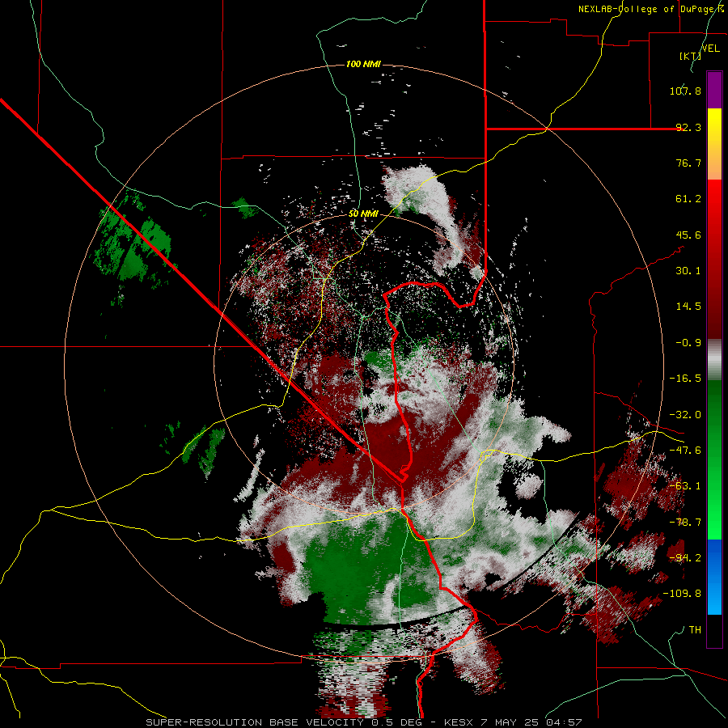Select the -63.1 value on velocity scale
The height and width of the screenshot is (728, 728).
click(x=685, y=486)
